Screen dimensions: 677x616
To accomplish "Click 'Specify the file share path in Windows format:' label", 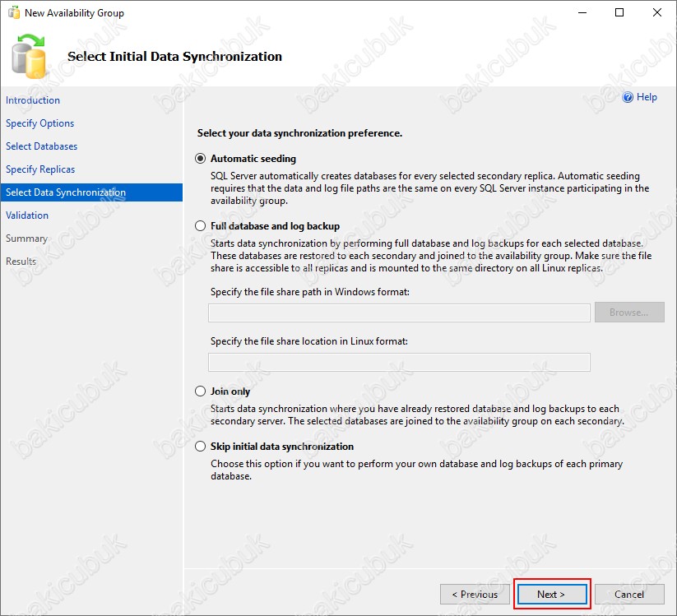I will click(310, 292).
